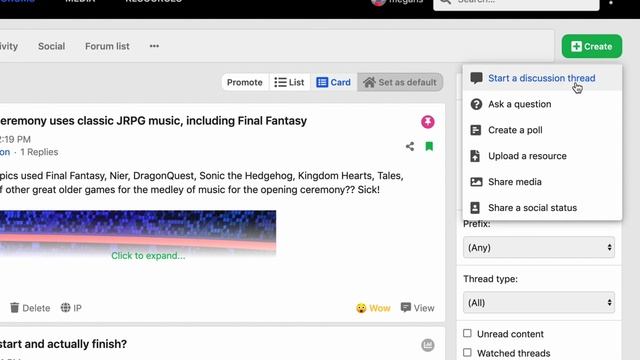Click the green Create button

(592, 46)
